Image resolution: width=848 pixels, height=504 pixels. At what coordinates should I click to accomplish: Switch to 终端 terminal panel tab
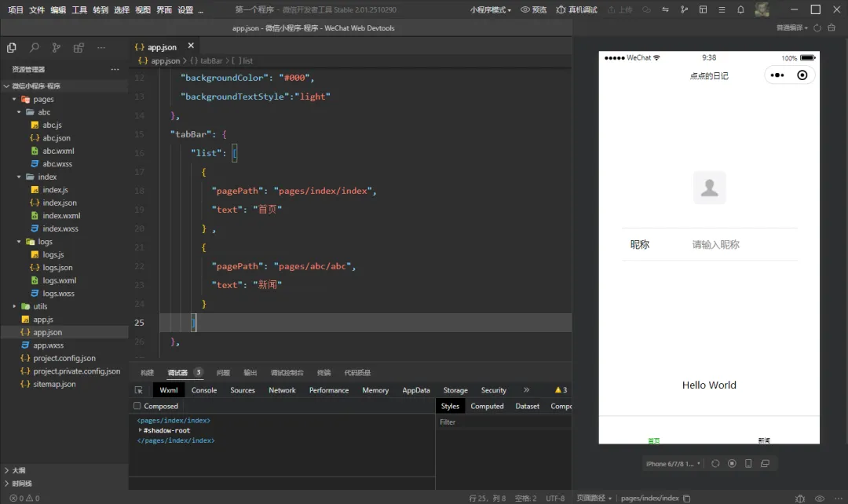324,373
